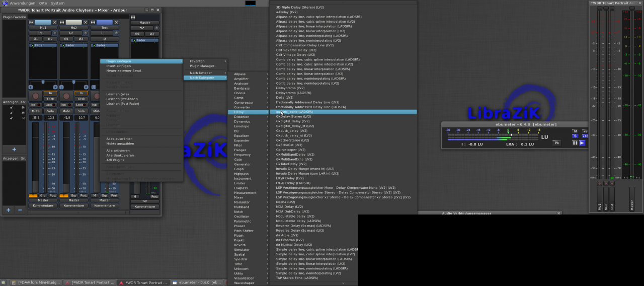Open the Anwendungen menu in the top panel
Screen dimensions: 644x286
tap(23, 3)
